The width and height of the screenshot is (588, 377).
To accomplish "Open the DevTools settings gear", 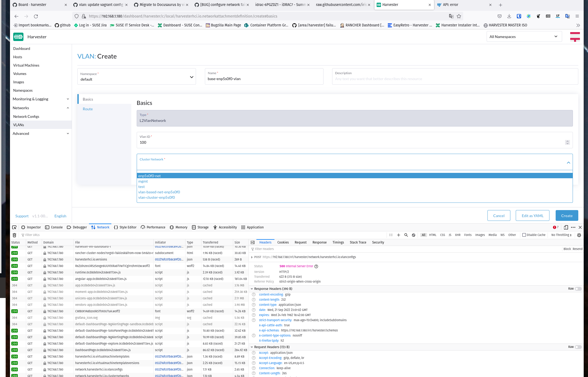I will [579, 235].
